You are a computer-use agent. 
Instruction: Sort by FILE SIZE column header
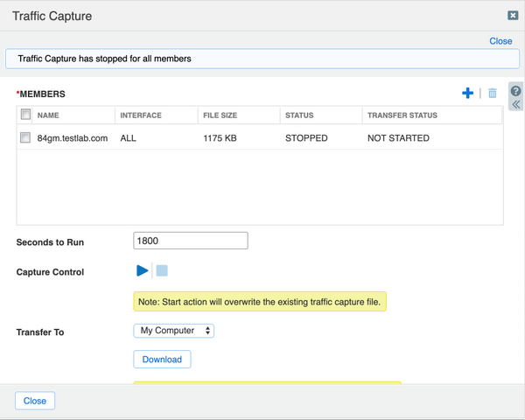[220, 115]
